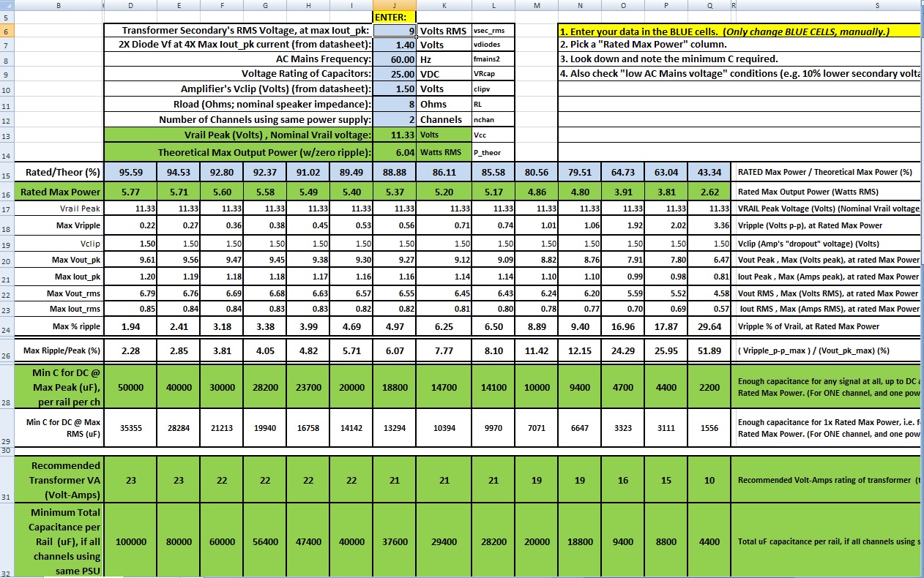Screen dimensions: 924x578
Task: Select the Rated/Theor cell 95.59
Action: (x=130, y=173)
